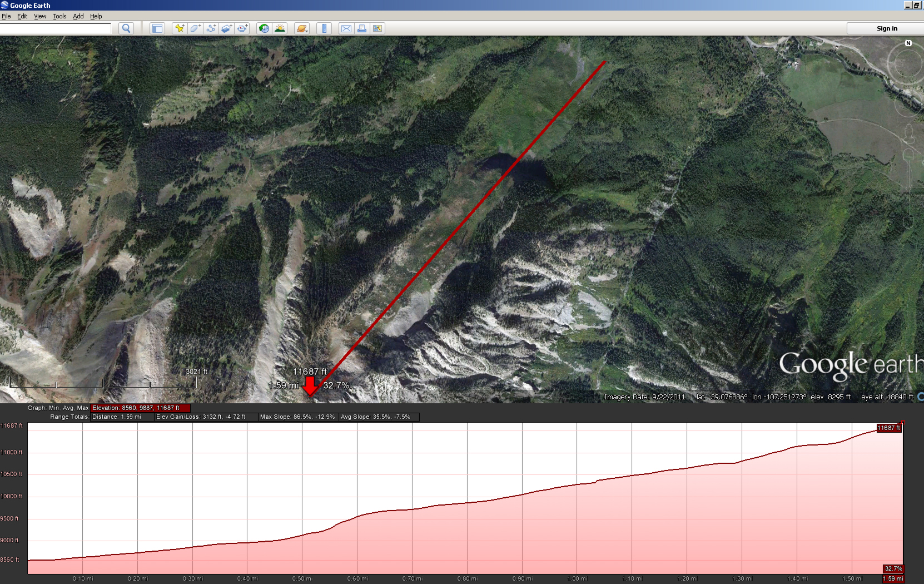
Task: Click the Max Slope readout
Action: point(297,417)
